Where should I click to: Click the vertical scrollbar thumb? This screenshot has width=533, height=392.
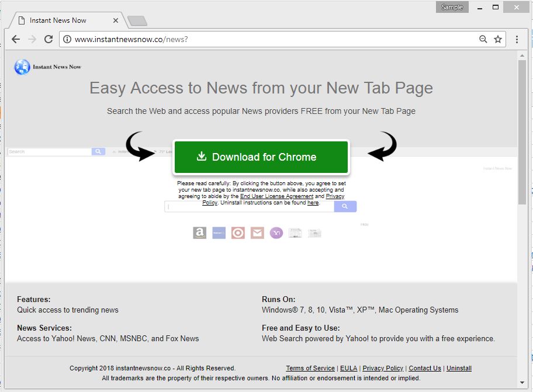[x=522, y=133]
